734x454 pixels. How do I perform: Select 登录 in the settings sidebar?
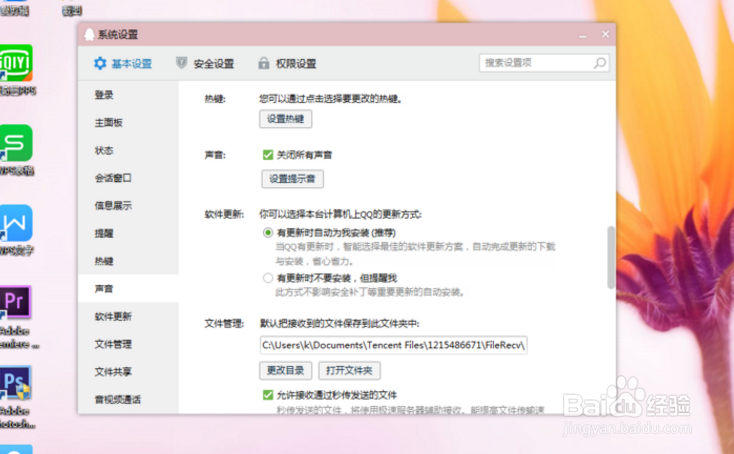(x=128, y=95)
